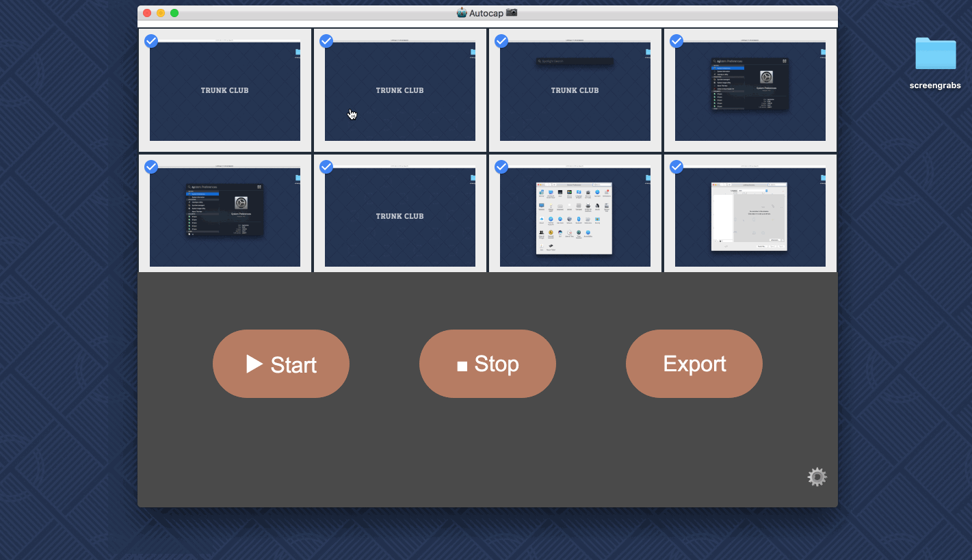Uncheck the second top-row thumbnail's checkmark
The width and height of the screenshot is (972, 560).
[x=326, y=41]
